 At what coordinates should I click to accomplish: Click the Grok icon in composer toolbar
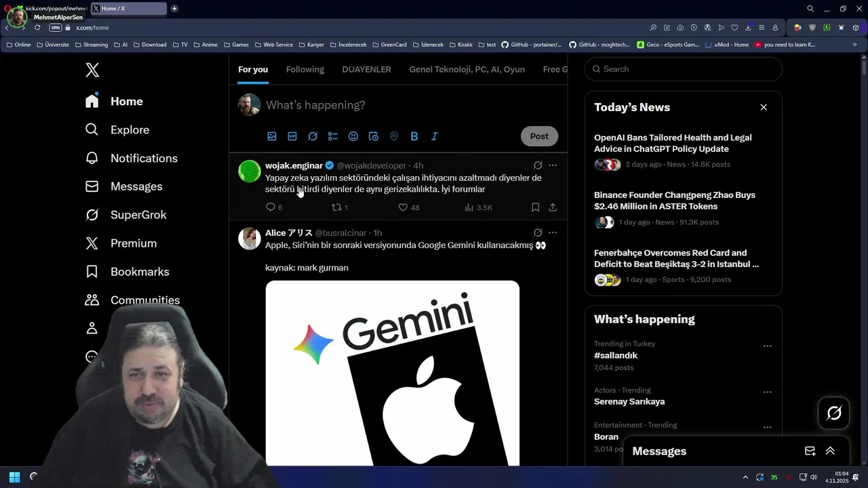(313, 136)
